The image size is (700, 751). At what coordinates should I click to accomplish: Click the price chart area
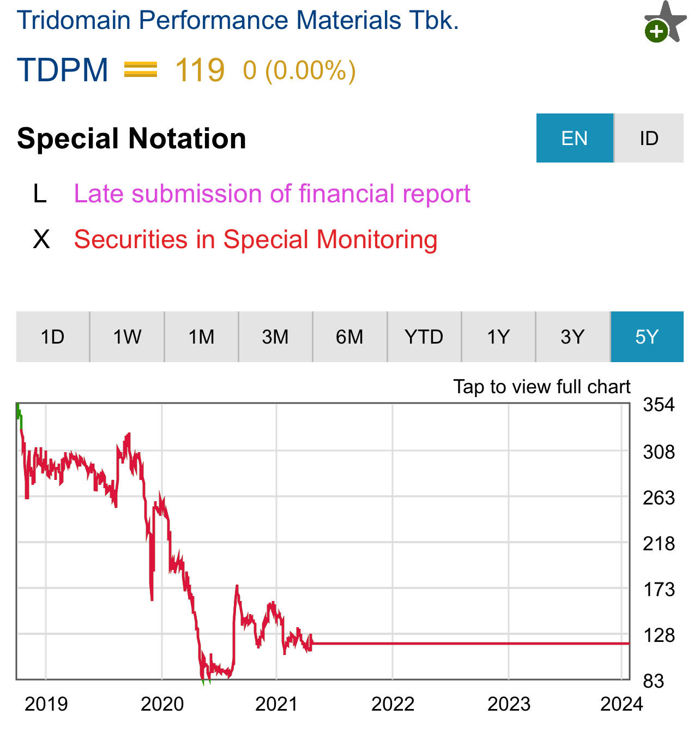[x=323, y=541]
